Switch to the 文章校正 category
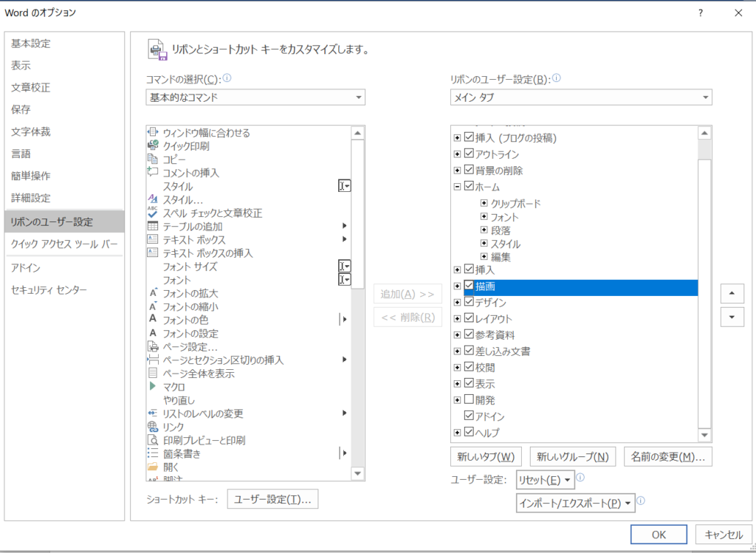Screen dimensions: 756x553 click(x=64, y=88)
